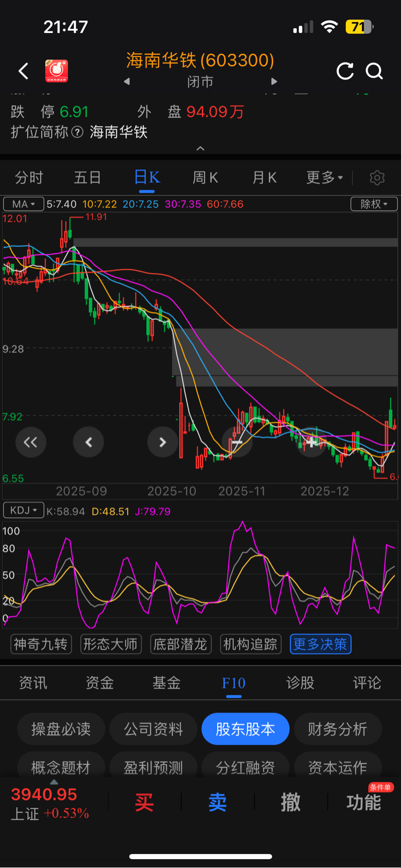Expand index bar above 3940.95
Viewport: 401px width, 868px height.
54,782
